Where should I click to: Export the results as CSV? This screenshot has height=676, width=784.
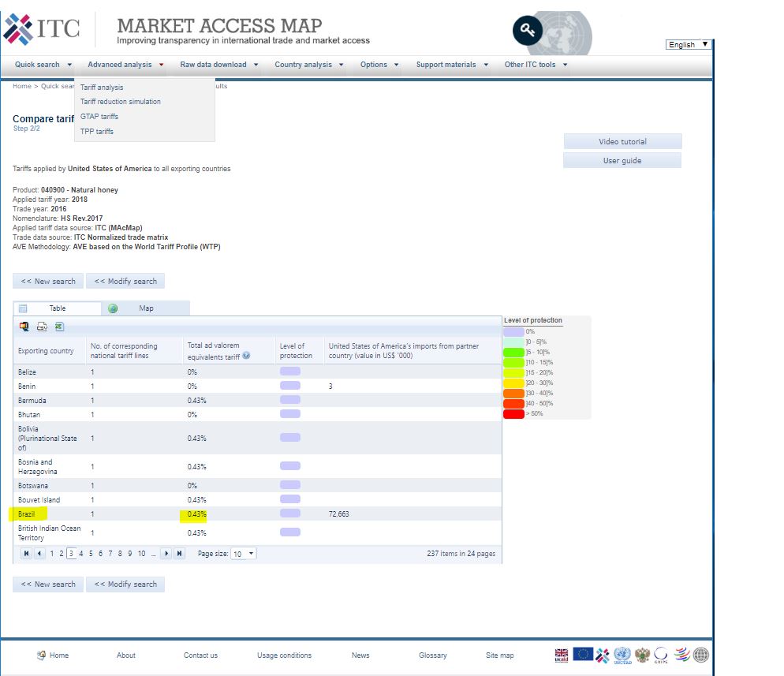(42, 326)
